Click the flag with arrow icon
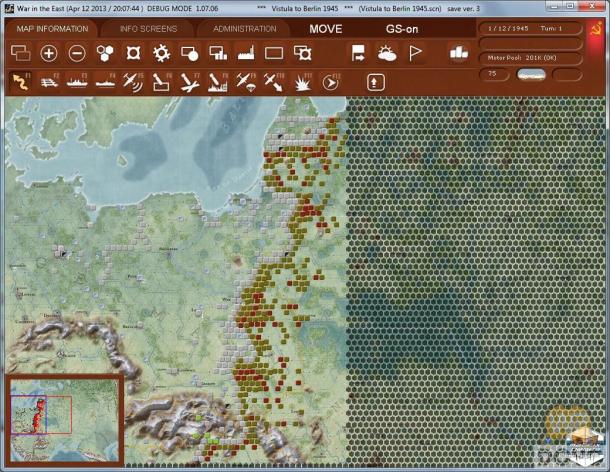The width and height of the screenshot is (610, 472). [x=358, y=53]
